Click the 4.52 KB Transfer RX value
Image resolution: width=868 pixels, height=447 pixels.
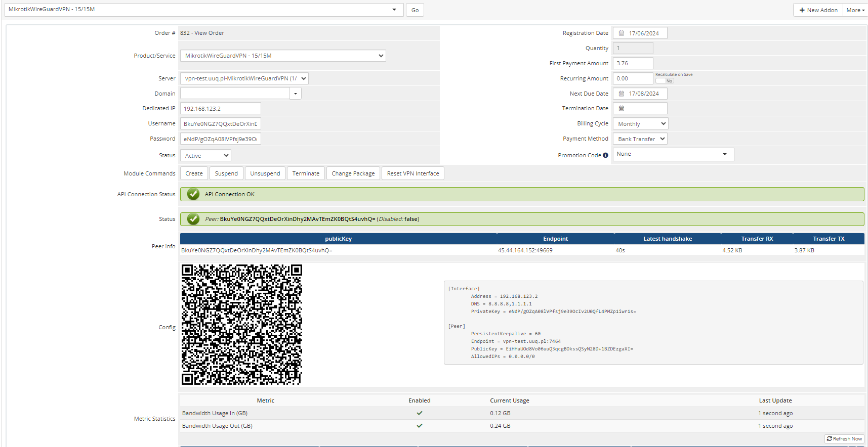tap(732, 250)
